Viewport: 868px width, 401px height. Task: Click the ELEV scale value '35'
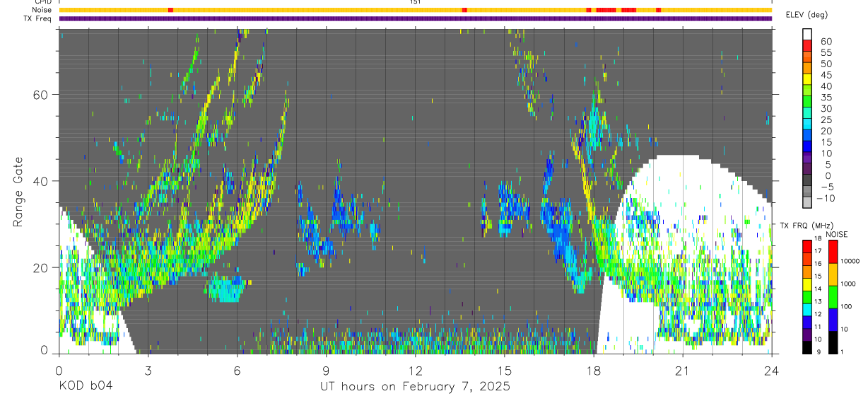(x=826, y=98)
